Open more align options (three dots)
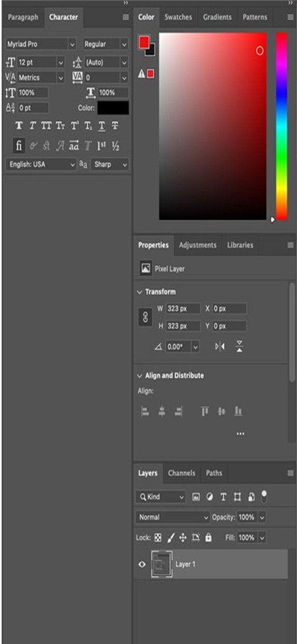This screenshot has height=644, width=297. (x=240, y=434)
